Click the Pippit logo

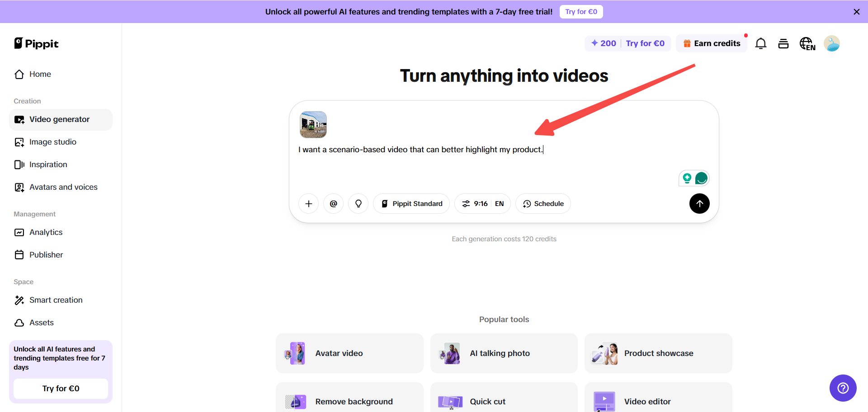(x=36, y=43)
